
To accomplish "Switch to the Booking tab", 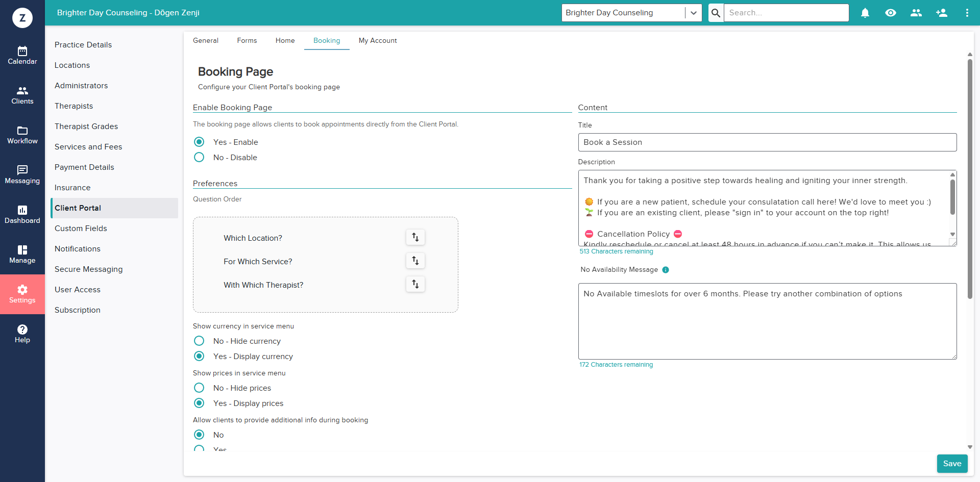I will pos(327,41).
